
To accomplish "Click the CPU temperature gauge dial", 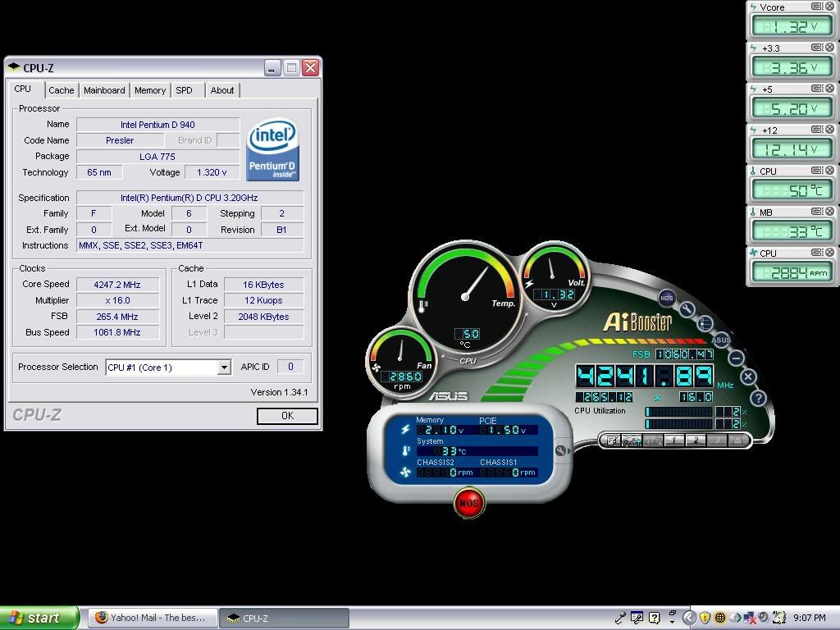I will pyautogui.click(x=465, y=296).
